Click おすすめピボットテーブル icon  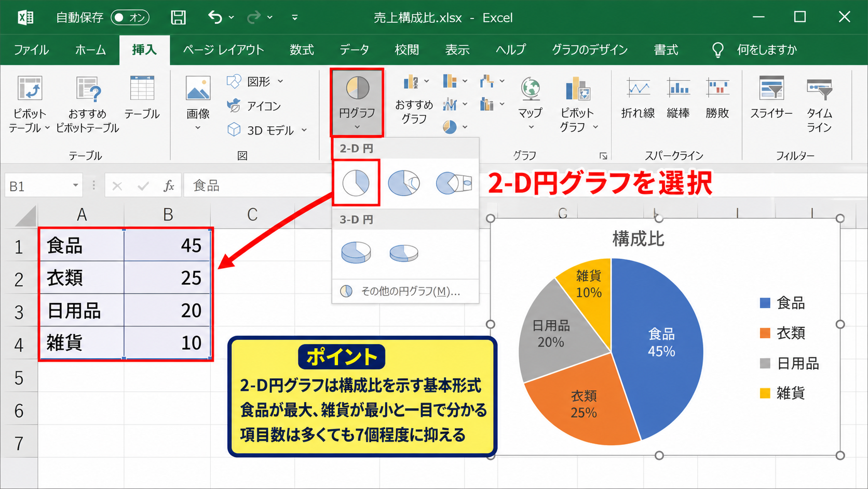[x=88, y=89]
